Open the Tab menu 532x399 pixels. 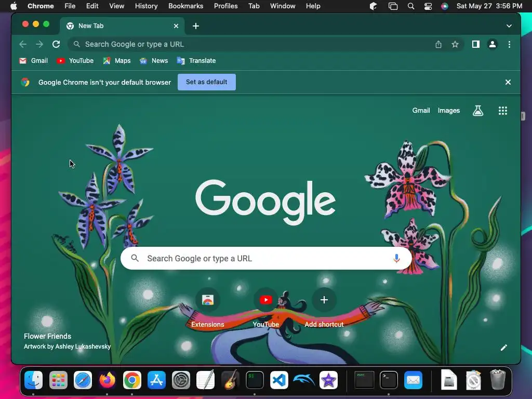pyautogui.click(x=254, y=6)
